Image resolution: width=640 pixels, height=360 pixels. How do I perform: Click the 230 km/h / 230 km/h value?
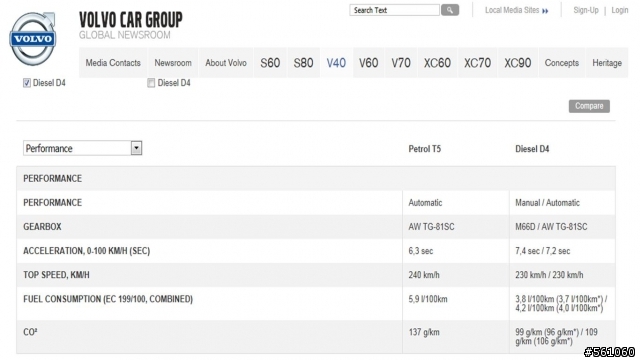click(x=549, y=275)
